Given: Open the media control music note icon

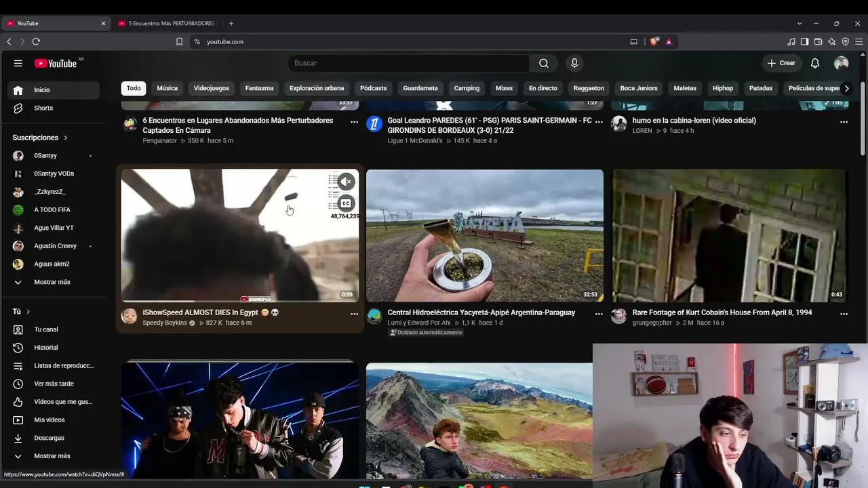Looking at the screenshot, I should click(791, 41).
